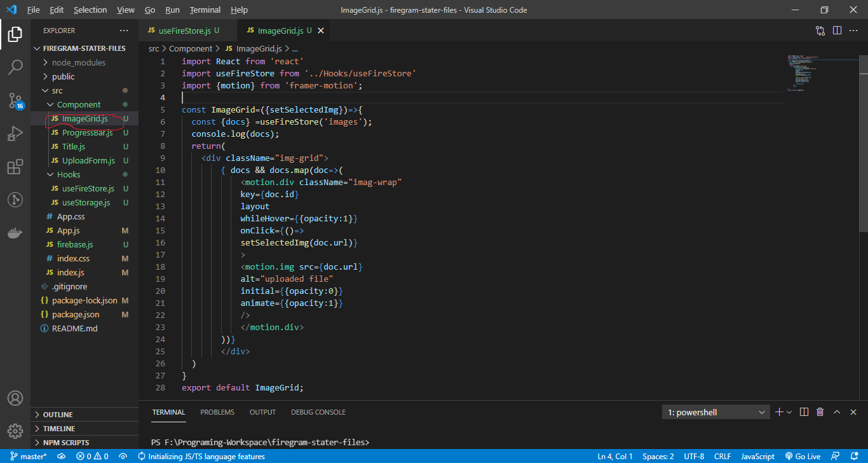
Task: Open errors and warnings status indicator
Action: click(92, 457)
